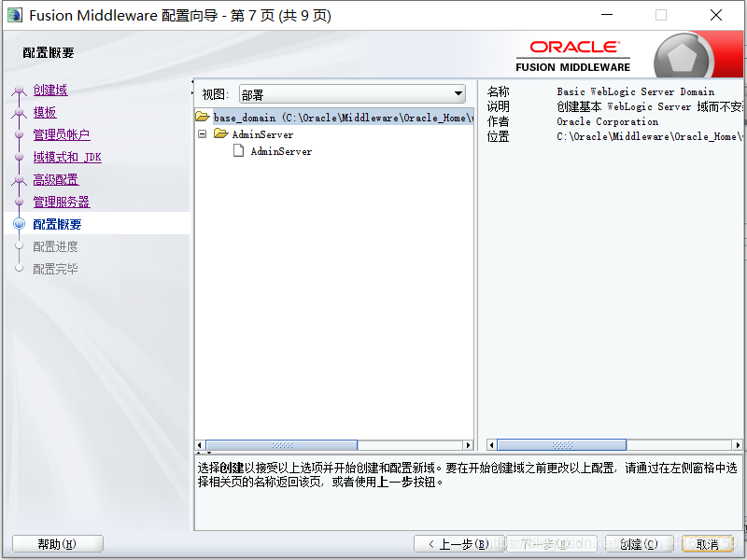
Task: Click the tree pane horizontal scrollbar thumb
Action: pyautogui.click(x=282, y=445)
